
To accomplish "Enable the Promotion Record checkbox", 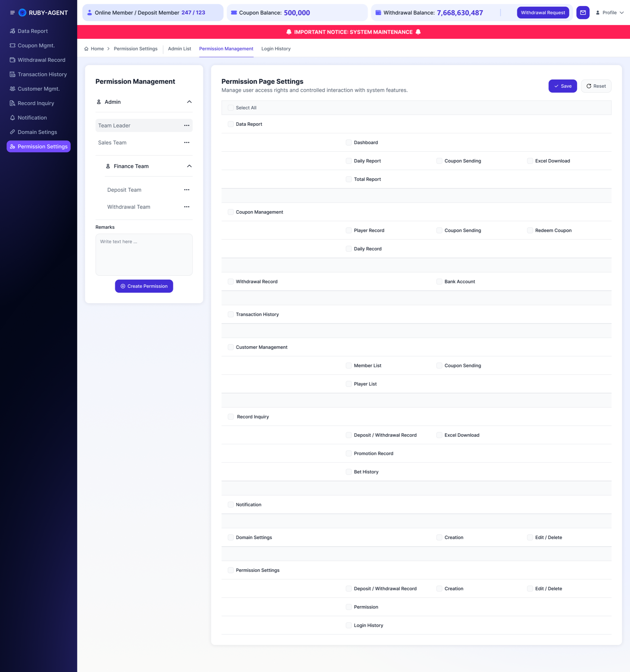I will pos(349,454).
